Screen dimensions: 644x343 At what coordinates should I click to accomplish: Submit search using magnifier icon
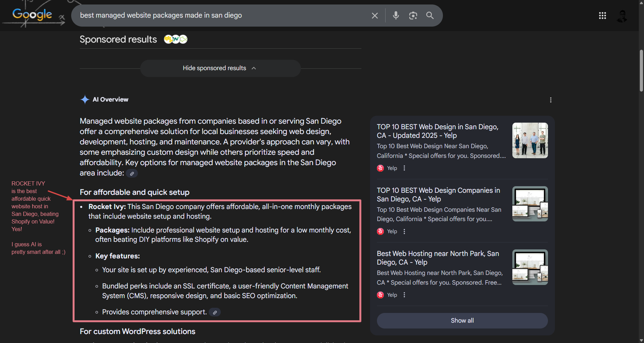(430, 16)
